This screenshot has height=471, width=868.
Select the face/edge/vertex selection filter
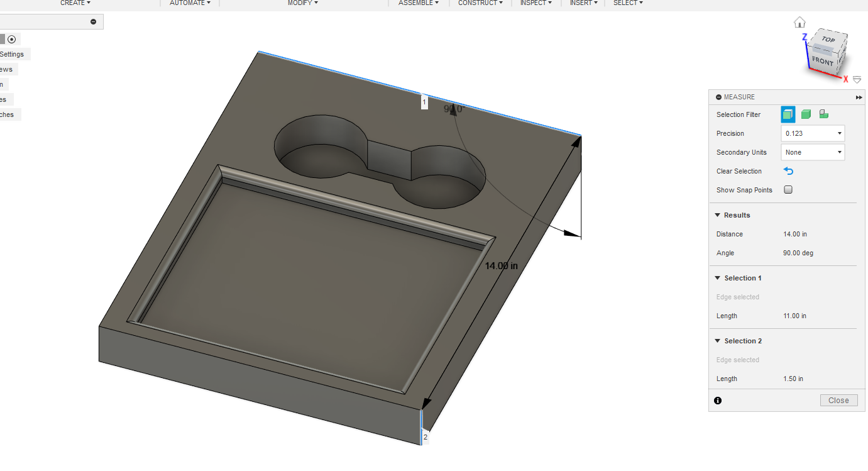(x=788, y=114)
